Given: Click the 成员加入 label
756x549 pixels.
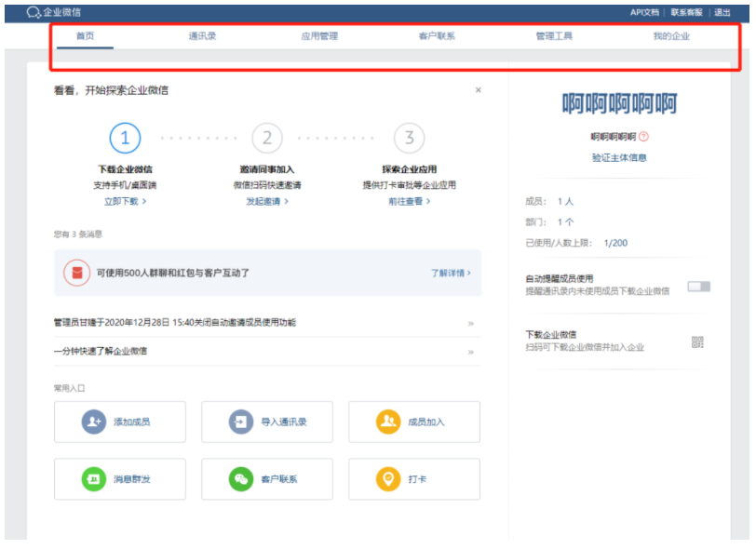Looking at the screenshot, I should tap(426, 422).
